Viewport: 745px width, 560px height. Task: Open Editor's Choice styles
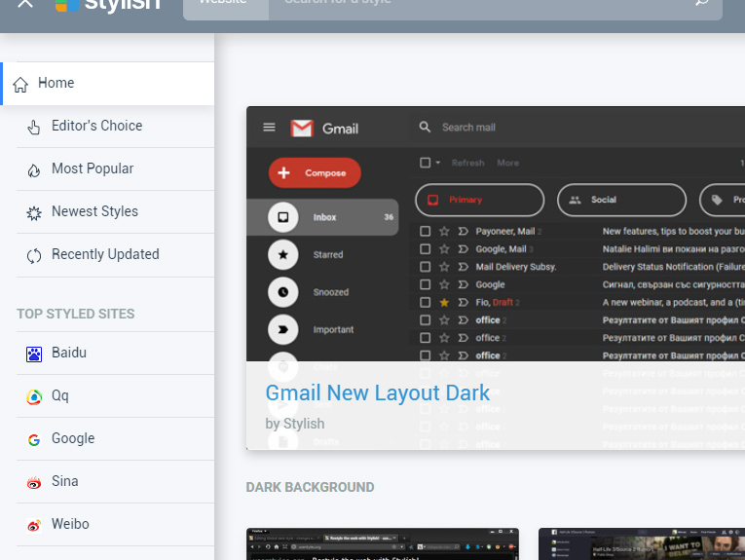click(116, 127)
